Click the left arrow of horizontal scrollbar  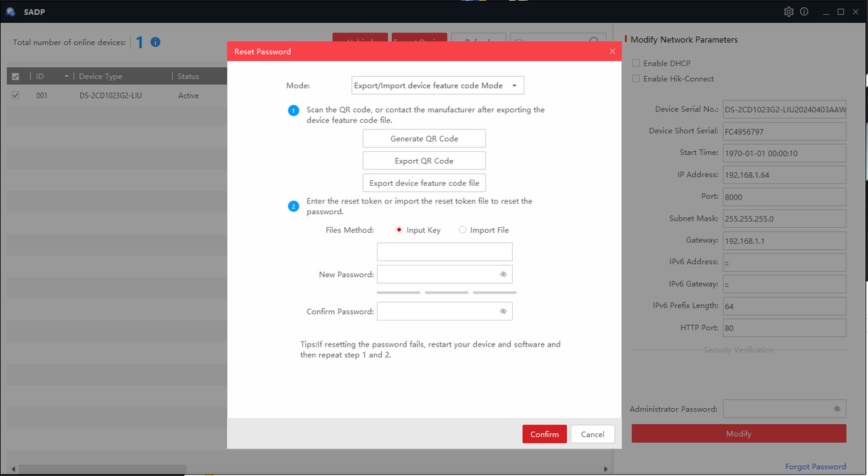pos(13,469)
